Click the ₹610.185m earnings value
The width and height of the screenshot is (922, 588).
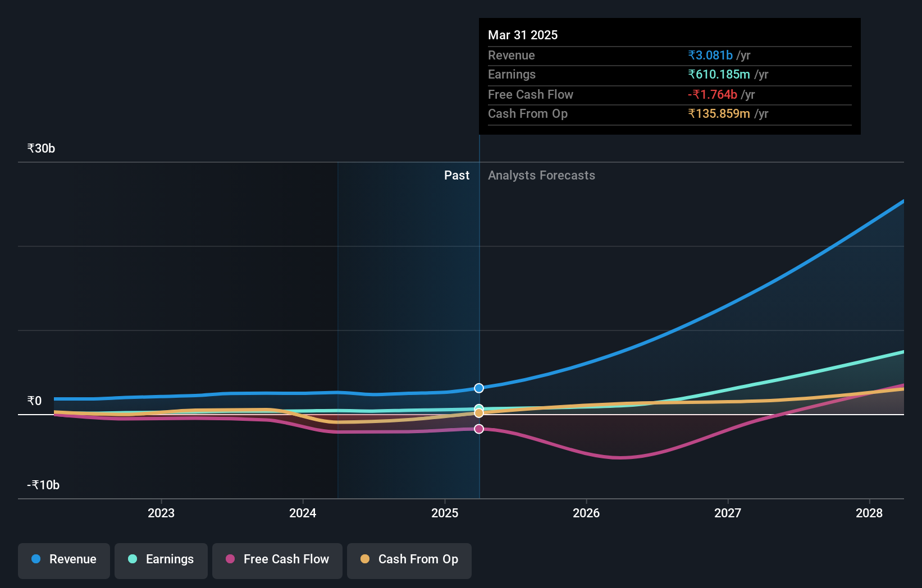719,75
